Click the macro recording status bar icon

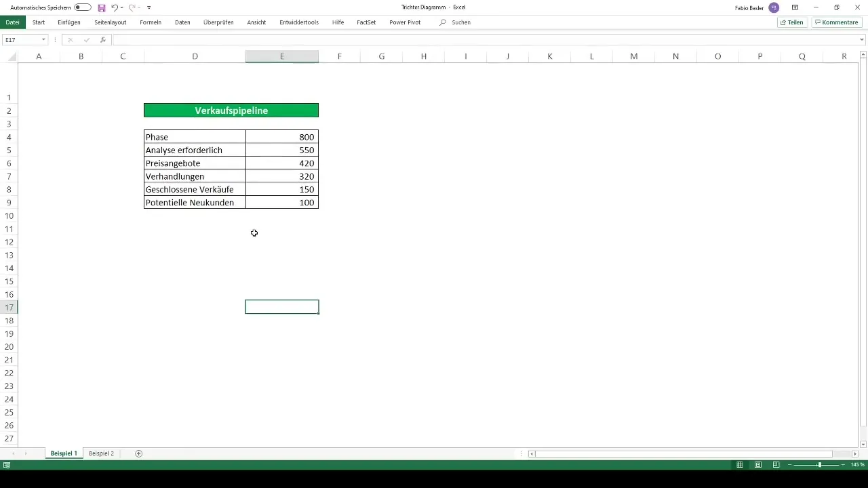pos(7,465)
